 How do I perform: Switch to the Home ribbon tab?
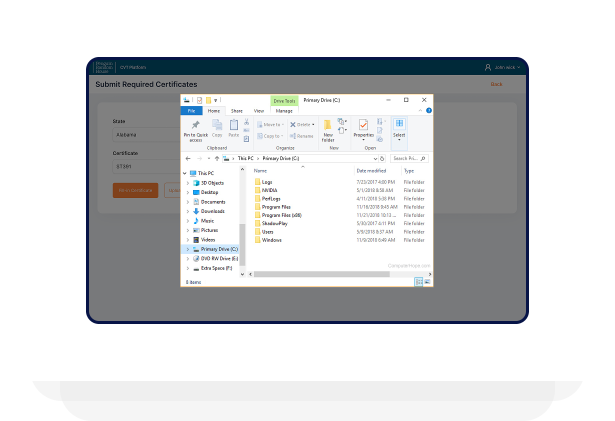point(214,111)
